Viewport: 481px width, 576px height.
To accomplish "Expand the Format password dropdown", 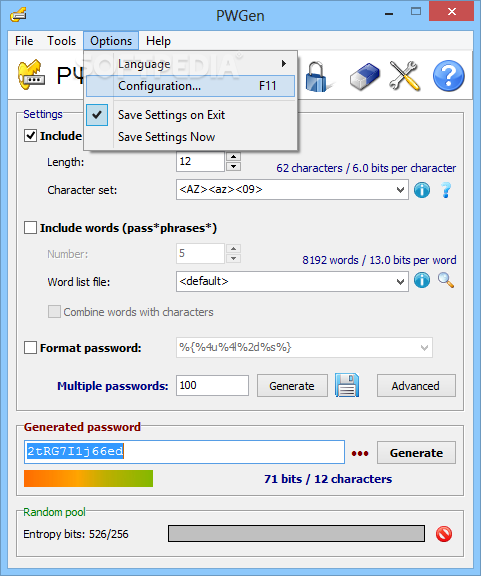I will coord(424,348).
